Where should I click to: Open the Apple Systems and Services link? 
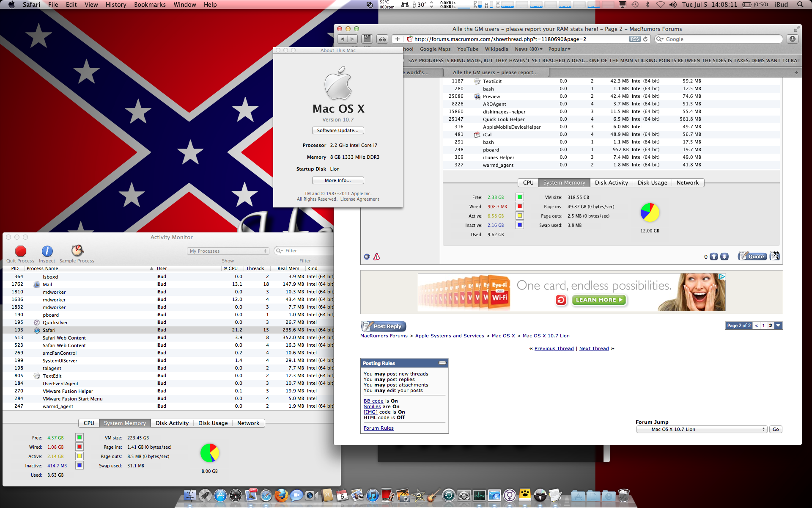450,336
